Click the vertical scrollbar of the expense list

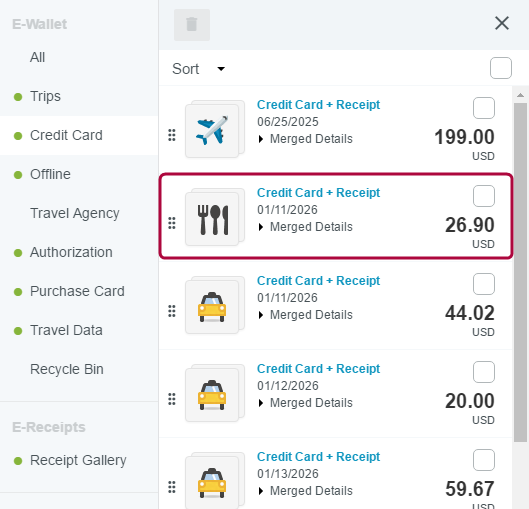click(x=520, y=272)
